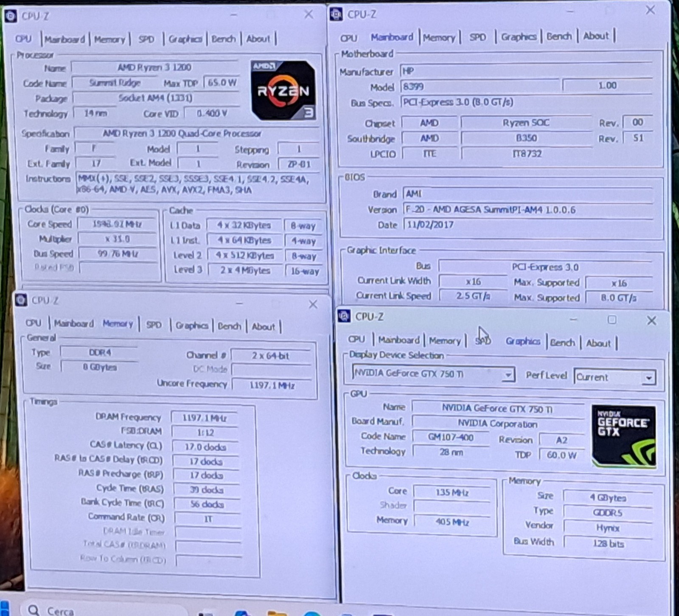The width and height of the screenshot is (679, 616).
Task: Select SPD tab in the Processor window
Action: [146, 39]
